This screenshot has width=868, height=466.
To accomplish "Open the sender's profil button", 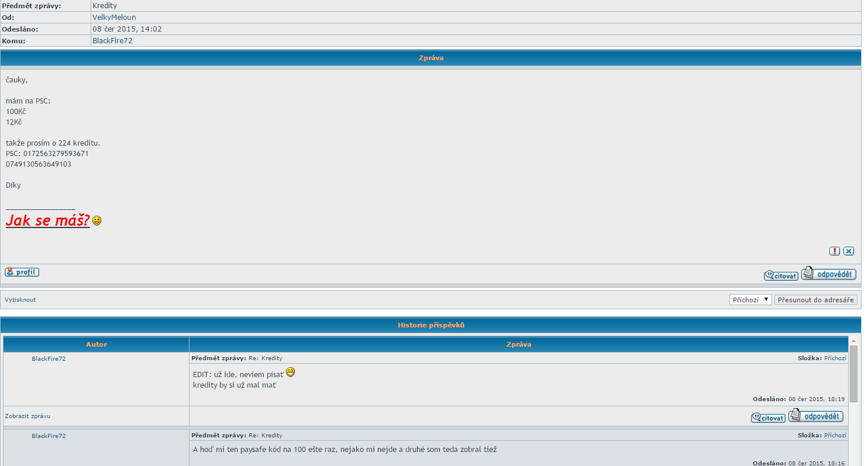I will pyautogui.click(x=22, y=272).
